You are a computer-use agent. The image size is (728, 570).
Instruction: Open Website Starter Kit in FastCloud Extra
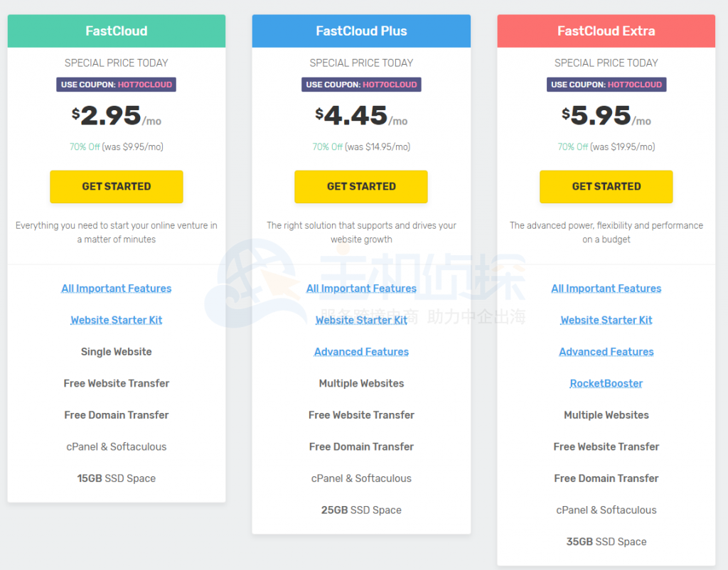tap(606, 320)
